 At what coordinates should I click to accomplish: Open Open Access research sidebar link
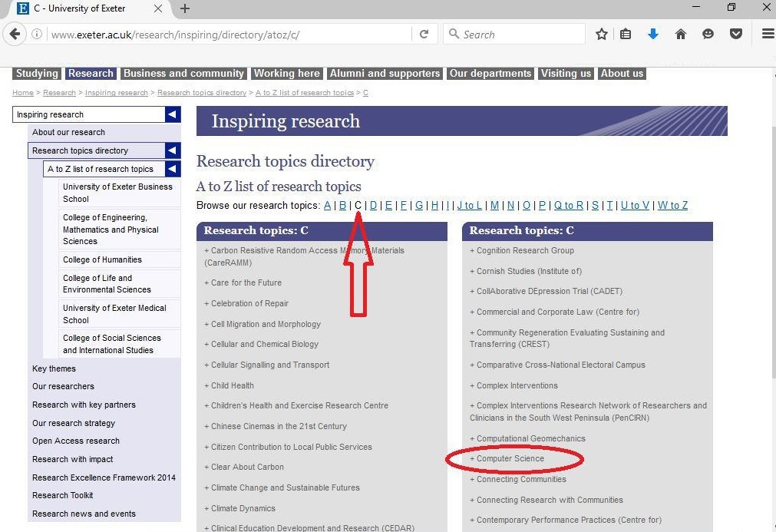76,441
